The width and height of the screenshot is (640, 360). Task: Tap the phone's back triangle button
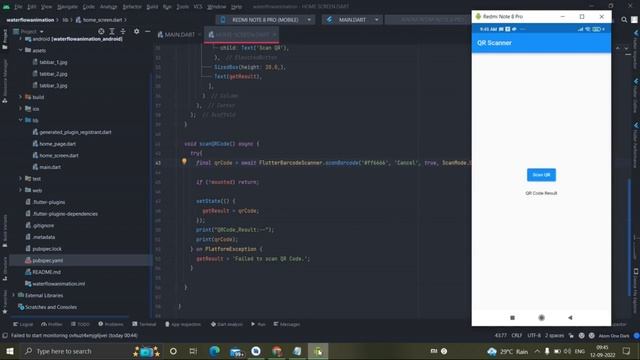[x=570, y=318]
